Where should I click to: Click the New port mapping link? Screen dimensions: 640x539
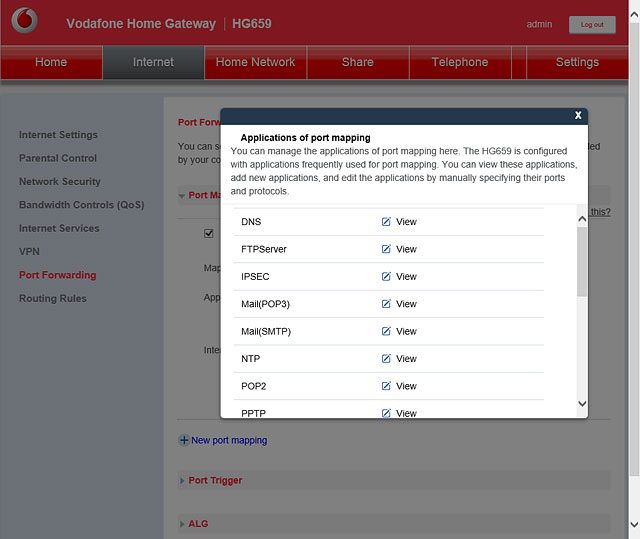pyautogui.click(x=229, y=440)
